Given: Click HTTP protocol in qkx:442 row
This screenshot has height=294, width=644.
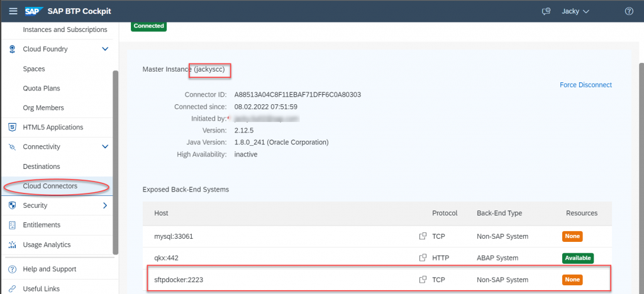Looking at the screenshot, I should pyautogui.click(x=441, y=258).
